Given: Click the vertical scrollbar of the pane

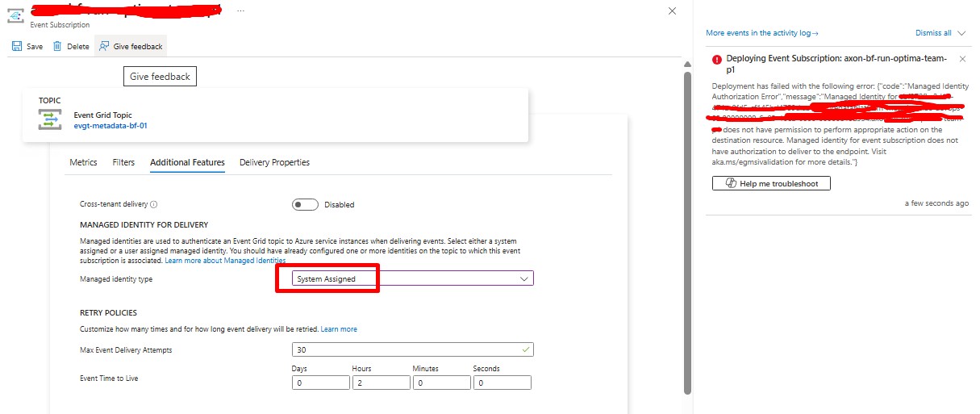Looking at the screenshot, I should pyautogui.click(x=687, y=232).
